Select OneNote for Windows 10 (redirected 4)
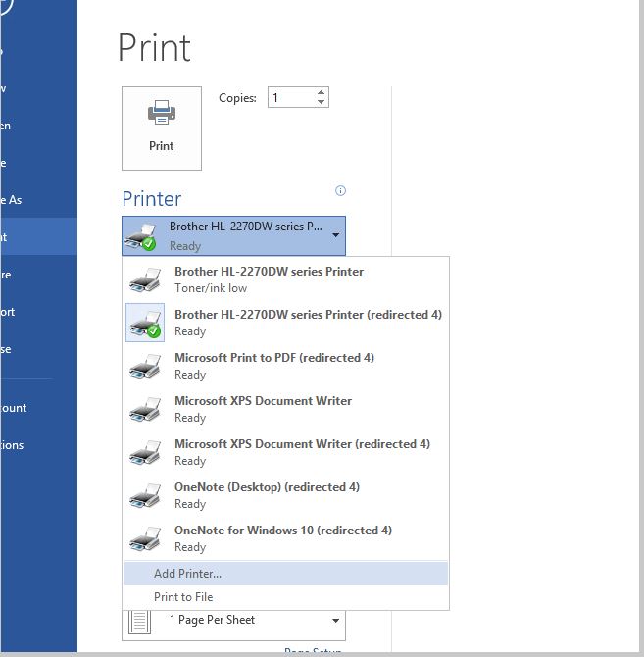644x657 pixels. pos(284,538)
